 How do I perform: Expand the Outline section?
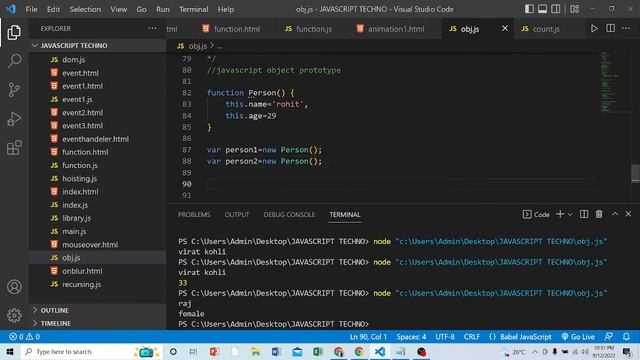tap(98, 310)
